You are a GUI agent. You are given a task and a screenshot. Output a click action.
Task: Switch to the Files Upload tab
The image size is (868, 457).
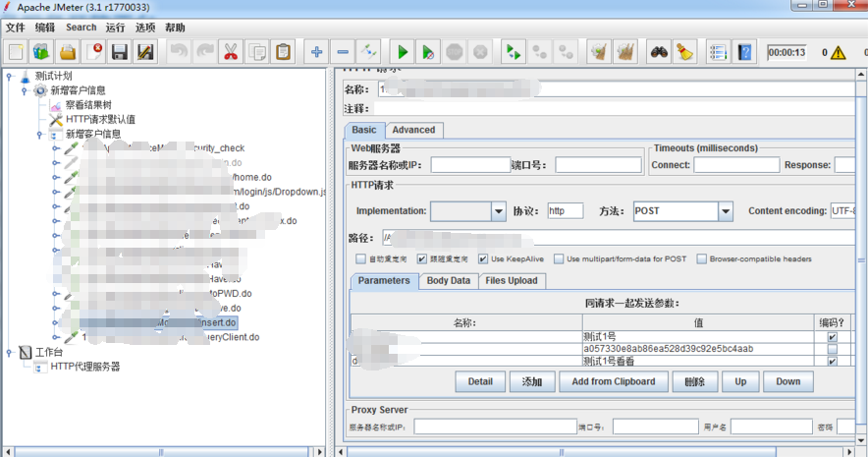pyautogui.click(x=511, y=281)
